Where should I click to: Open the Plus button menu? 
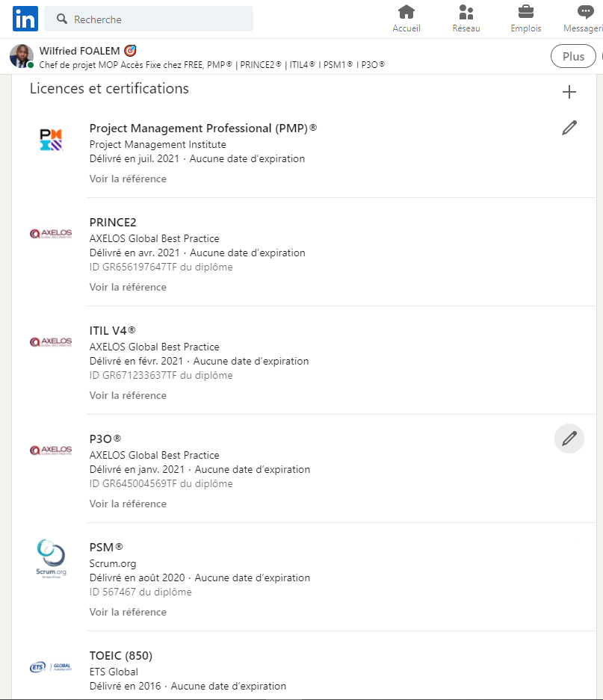coord(573,56)
